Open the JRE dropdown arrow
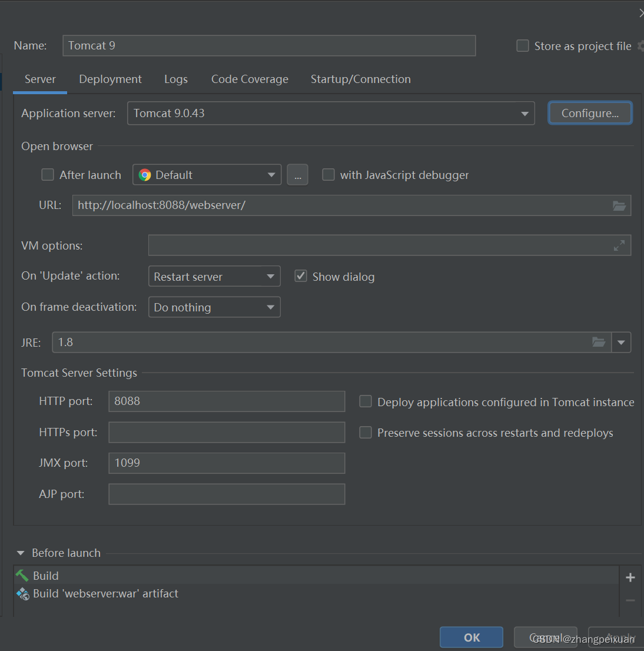 coord(621,343)
